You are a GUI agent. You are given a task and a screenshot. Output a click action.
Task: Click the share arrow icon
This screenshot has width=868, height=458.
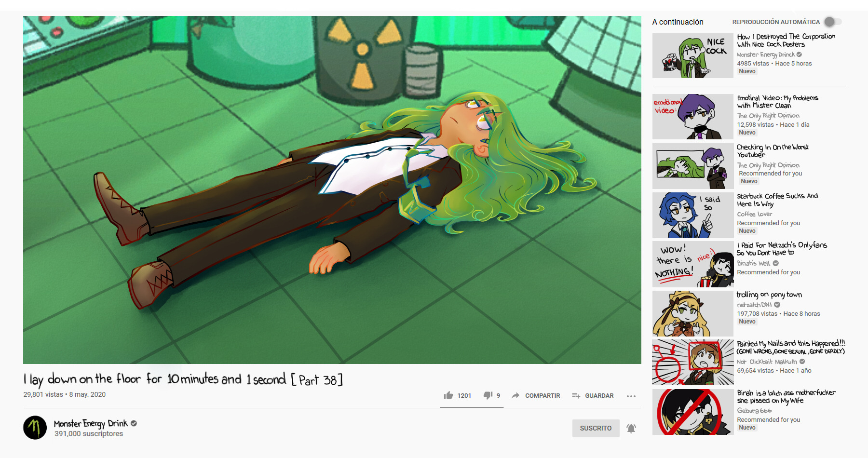[515, 395]
